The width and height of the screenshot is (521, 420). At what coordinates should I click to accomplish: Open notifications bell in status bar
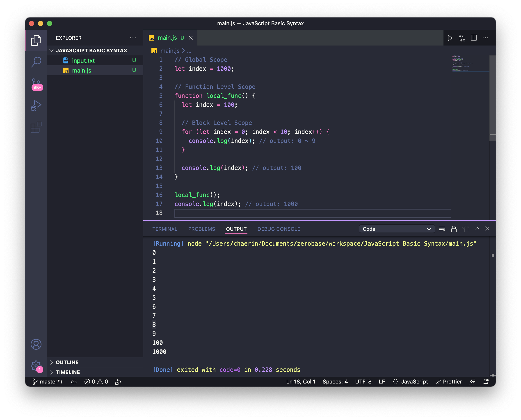(486, 381)
